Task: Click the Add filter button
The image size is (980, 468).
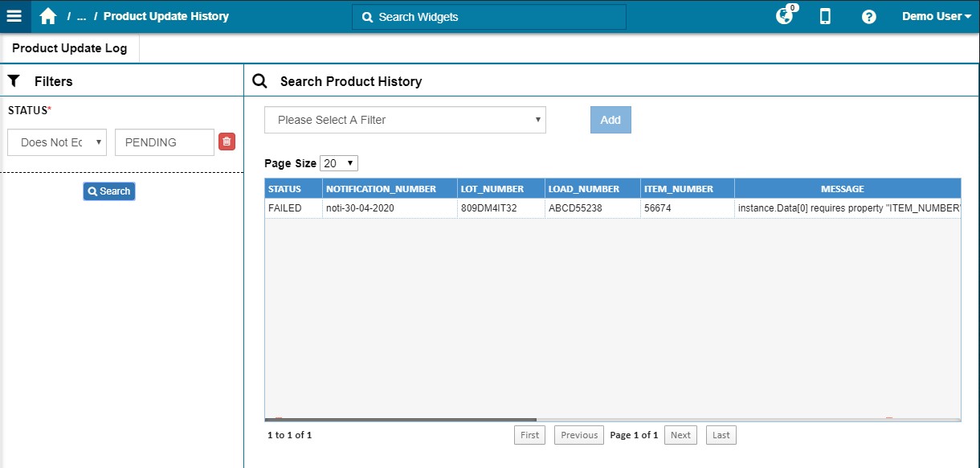Action: (x=610, y=119)
